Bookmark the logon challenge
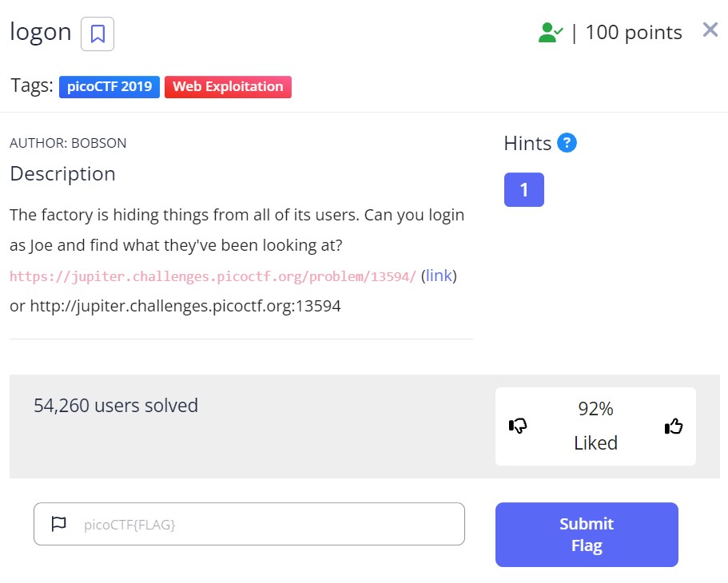728x583 pixels. [97, 34]
